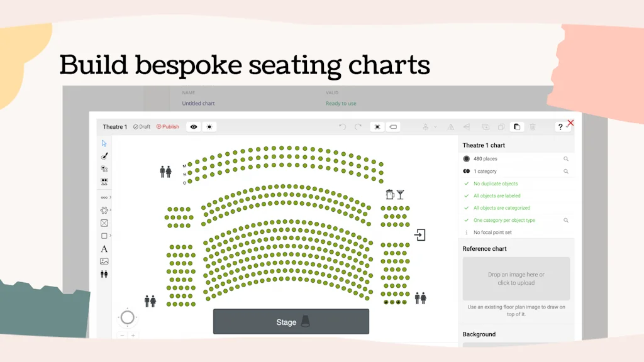Click the image upload drop zone
644x362 pixels.
coord(516,278)
